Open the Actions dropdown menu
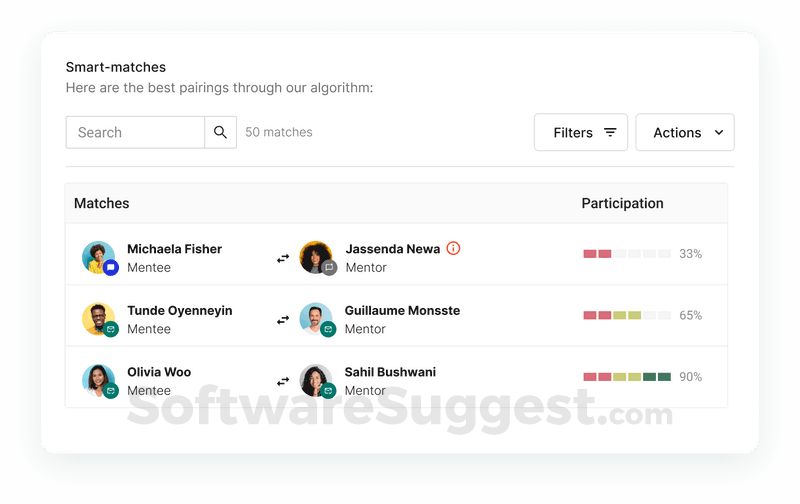Viewport: 800px width, 504px height. tap(685, 132)
